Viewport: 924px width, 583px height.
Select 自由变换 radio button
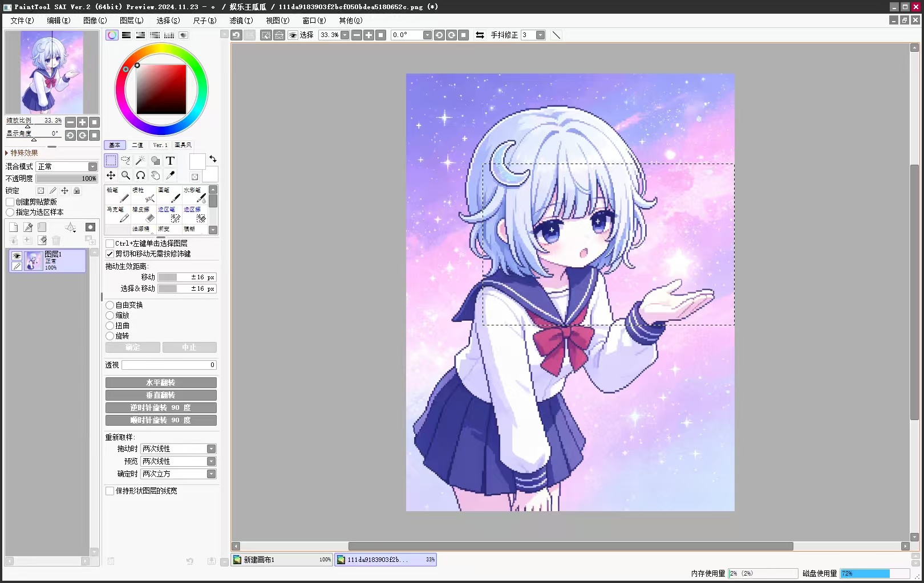coord(110,305)
